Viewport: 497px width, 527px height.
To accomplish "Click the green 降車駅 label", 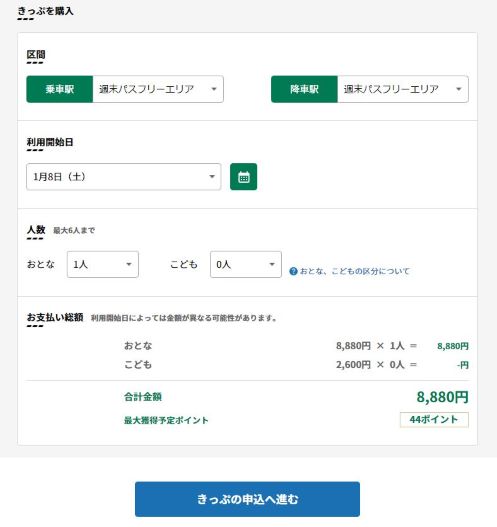I will [x=304, y=89].
